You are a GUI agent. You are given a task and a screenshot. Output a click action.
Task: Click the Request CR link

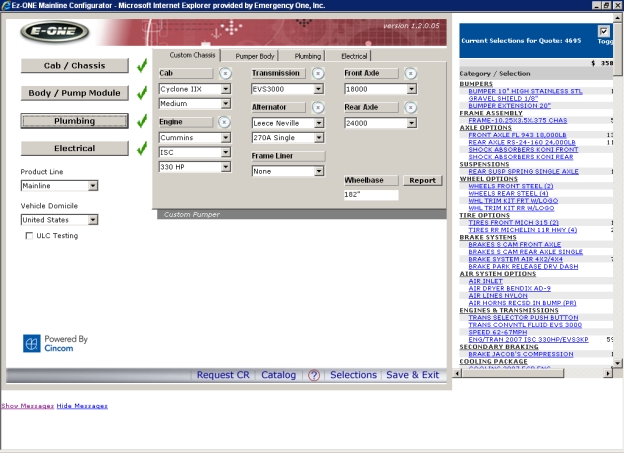[x=223, y=375]
